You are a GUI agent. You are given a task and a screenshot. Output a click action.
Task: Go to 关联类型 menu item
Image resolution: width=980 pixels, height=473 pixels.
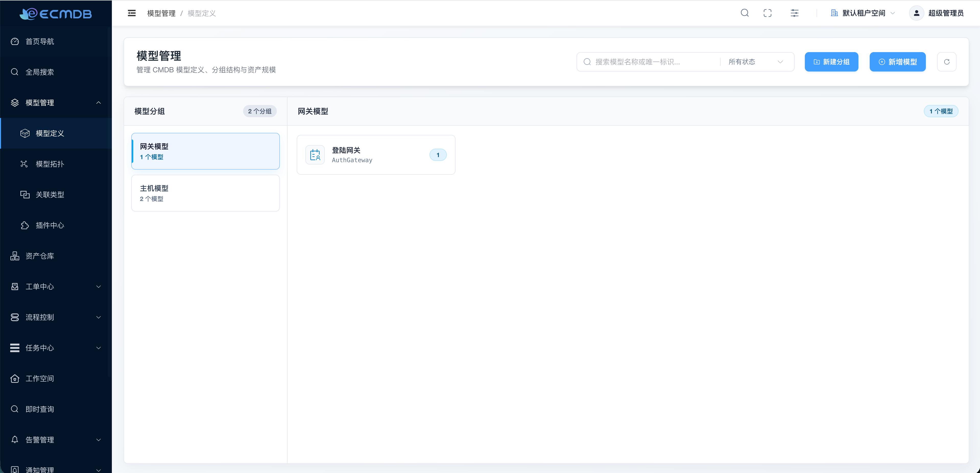pyautogui.click(x=56, y=195)
